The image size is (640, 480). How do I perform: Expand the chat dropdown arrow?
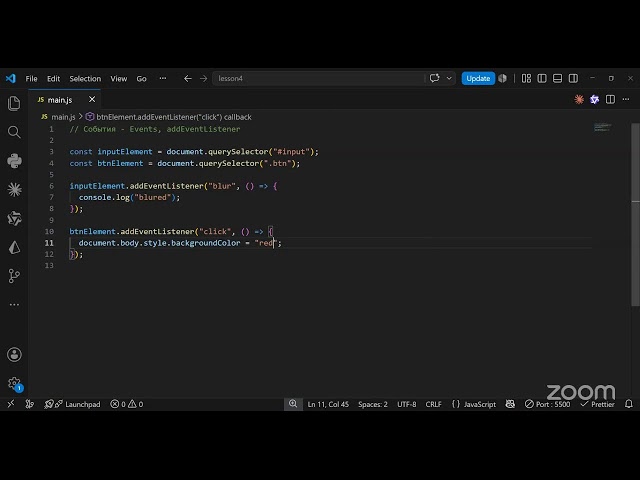tap(449, 78)
